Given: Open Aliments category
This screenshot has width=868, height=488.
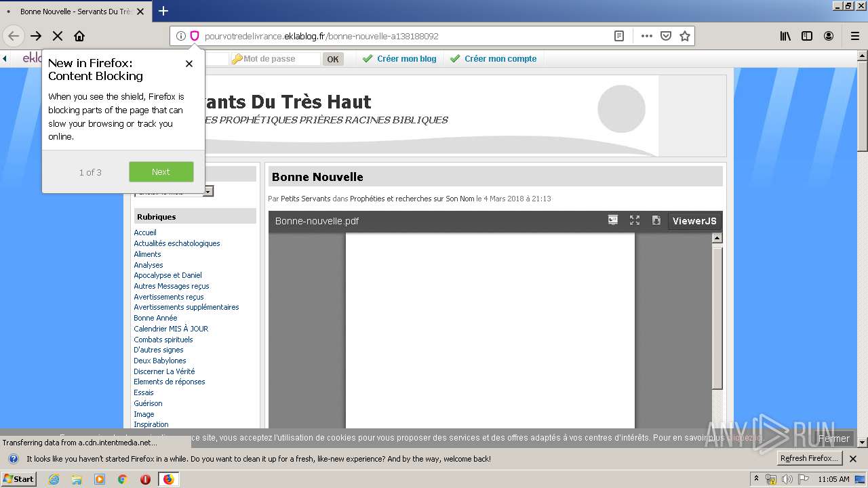Looking at the screenshot, I should 147,254.
